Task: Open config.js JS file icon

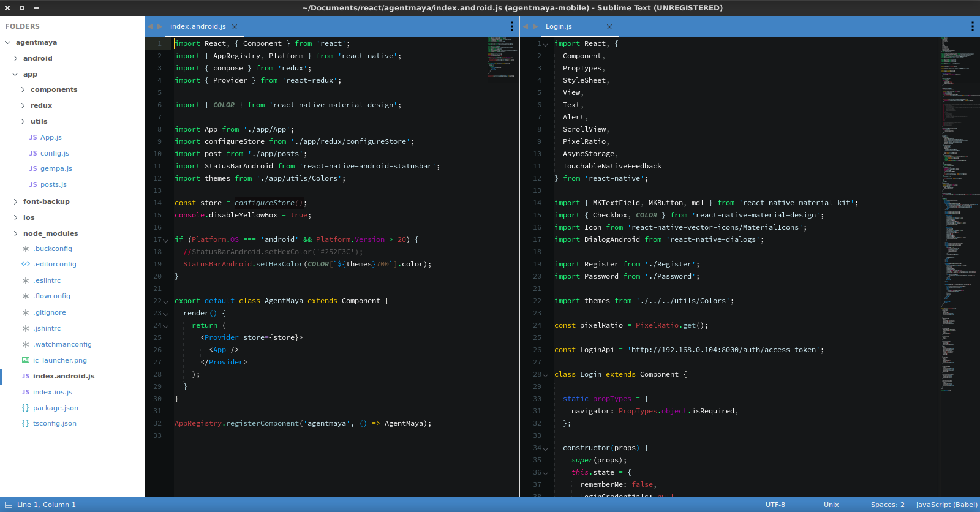Action: tap(33, 154)
